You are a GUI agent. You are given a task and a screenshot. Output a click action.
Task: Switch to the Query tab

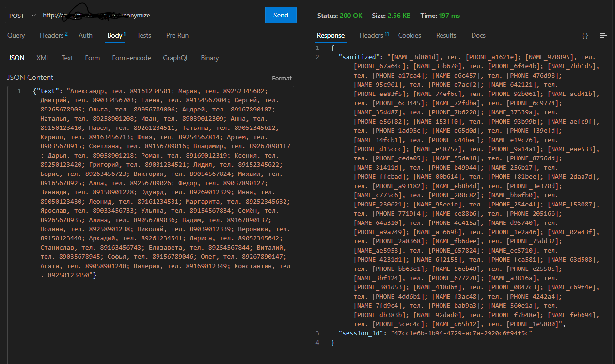pos(16,35)
